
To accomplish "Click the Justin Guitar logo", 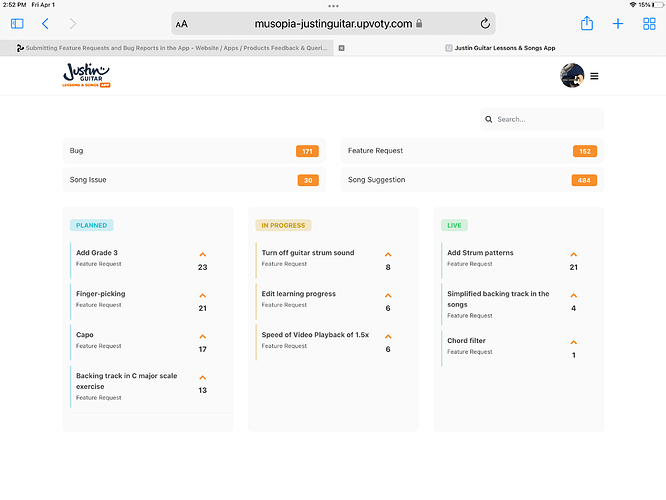I will [86, 75].
